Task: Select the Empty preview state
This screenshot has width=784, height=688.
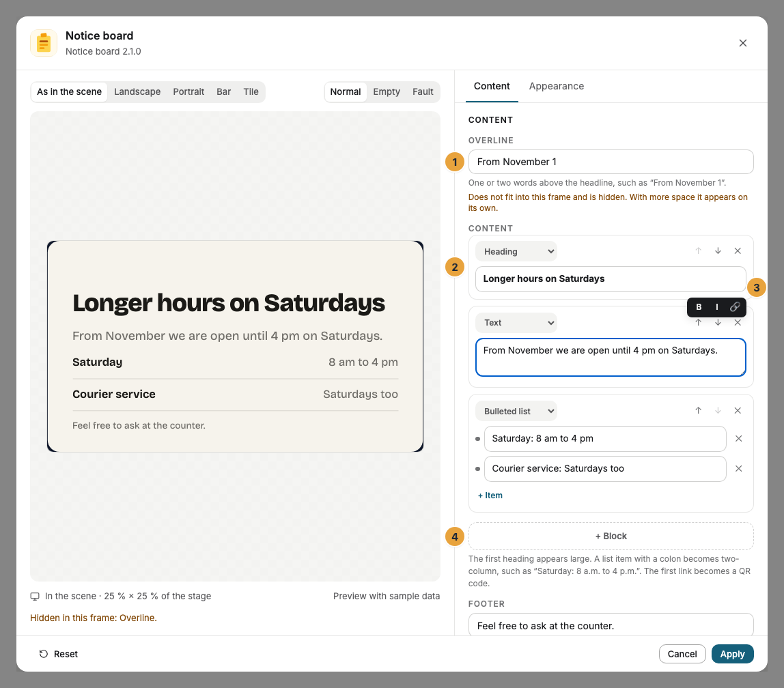Action: tap(387, 92)
